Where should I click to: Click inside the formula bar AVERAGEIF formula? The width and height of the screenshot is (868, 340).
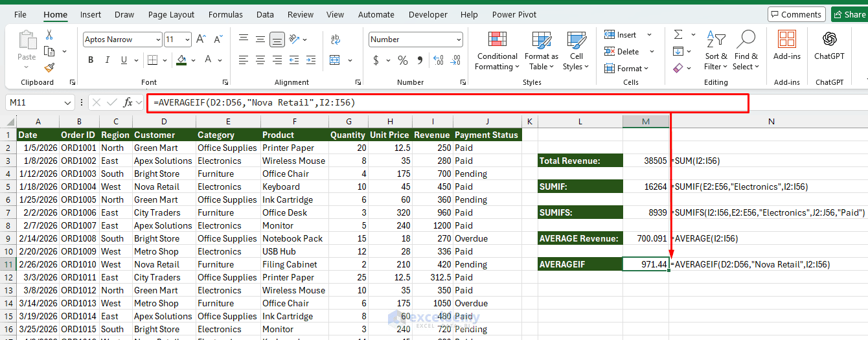[255, 102]
